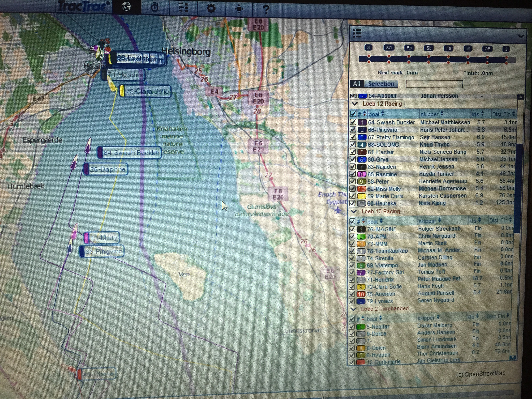This screenshot has height=399, width=532.
Task: Open the globe map view icon
Action: click(126, 7)
